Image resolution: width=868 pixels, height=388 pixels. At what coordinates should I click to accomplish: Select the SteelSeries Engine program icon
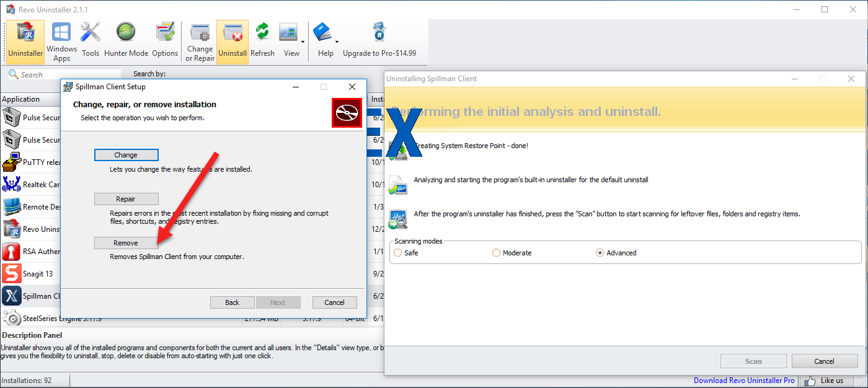(12, 319)
